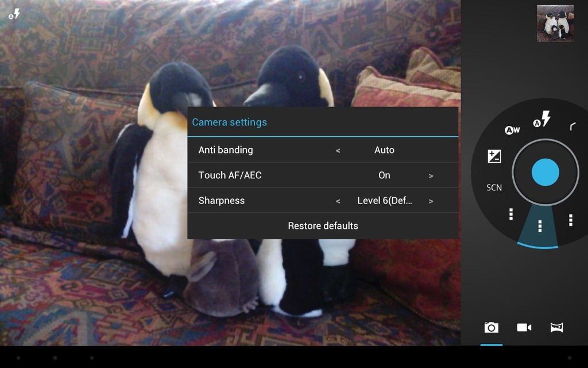588x368 pixels.
Task: Open the three-dot menu on wheel's right edge
Action: [x=570, y=220]
